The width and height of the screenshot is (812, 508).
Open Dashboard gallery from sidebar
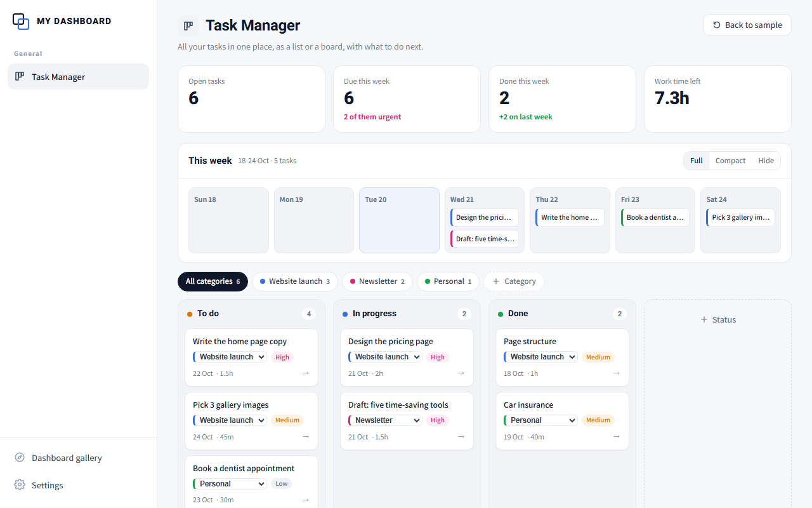(x=78, y=458)
